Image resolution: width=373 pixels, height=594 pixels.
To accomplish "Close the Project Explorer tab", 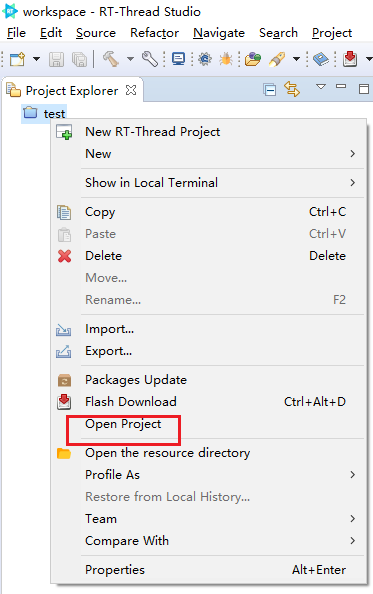I will (131, 90).
